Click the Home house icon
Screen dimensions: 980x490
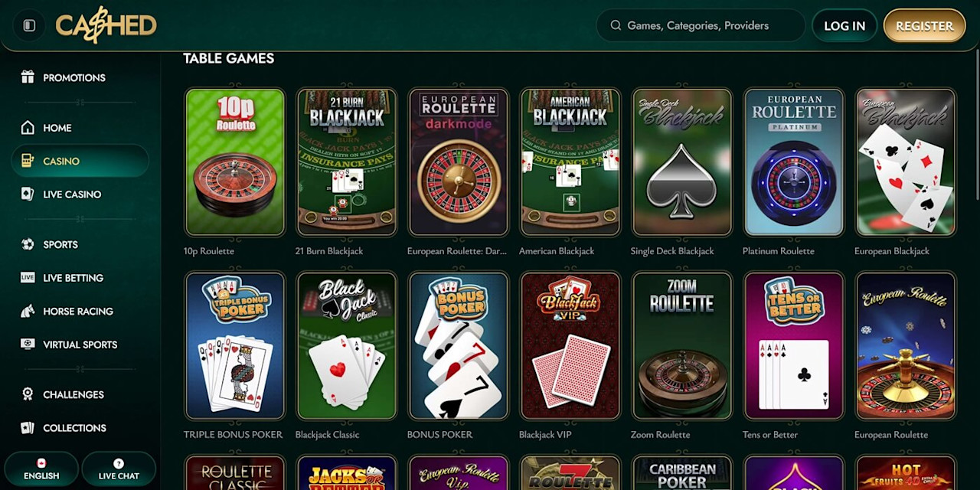click(x=28, y=128)
